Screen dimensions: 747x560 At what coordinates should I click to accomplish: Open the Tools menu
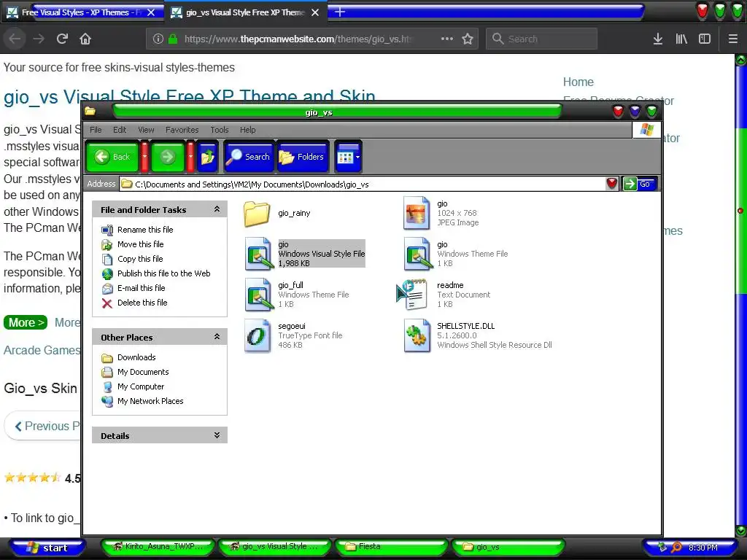pyautogui.click(x=220, y=130)
